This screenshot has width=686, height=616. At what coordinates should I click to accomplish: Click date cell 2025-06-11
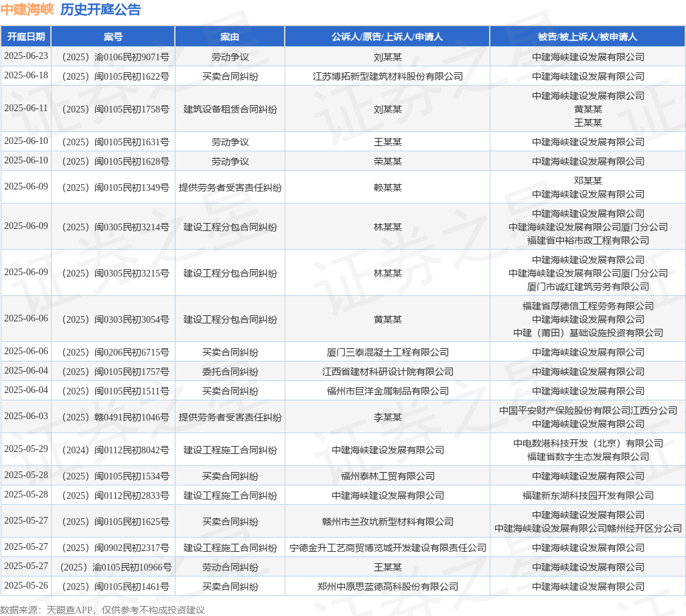click(x=26, y=108)
